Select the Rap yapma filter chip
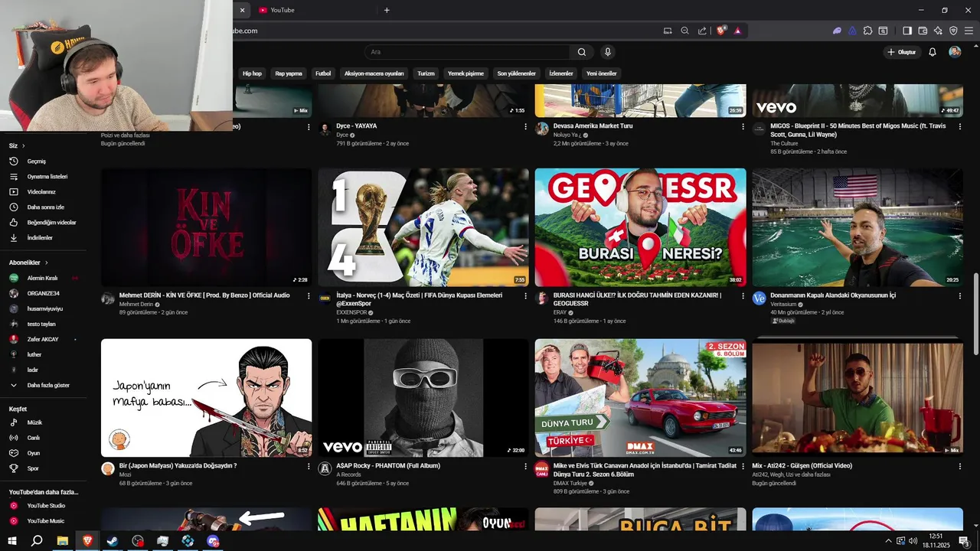 (289, 73)
